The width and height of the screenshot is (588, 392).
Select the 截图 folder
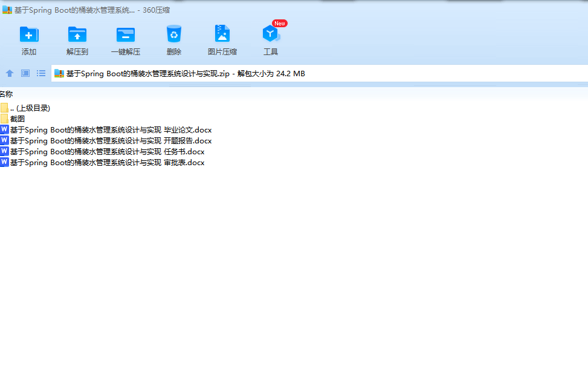13,119
